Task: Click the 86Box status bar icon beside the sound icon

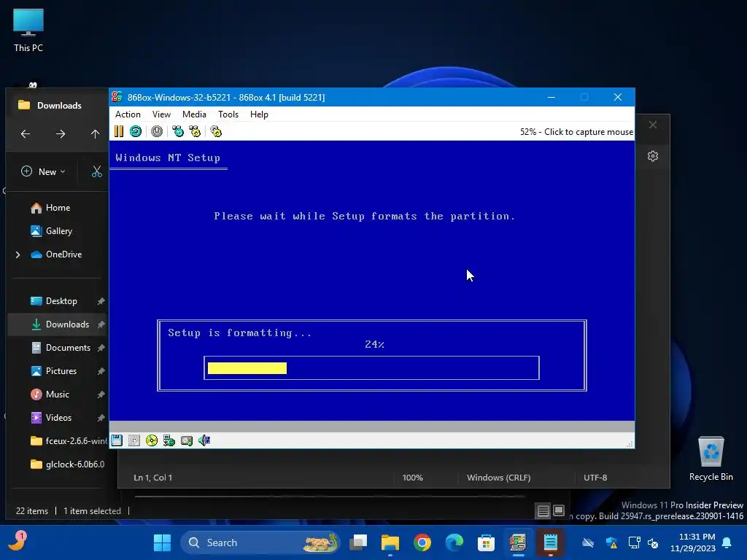Action: tap(187, 440)
